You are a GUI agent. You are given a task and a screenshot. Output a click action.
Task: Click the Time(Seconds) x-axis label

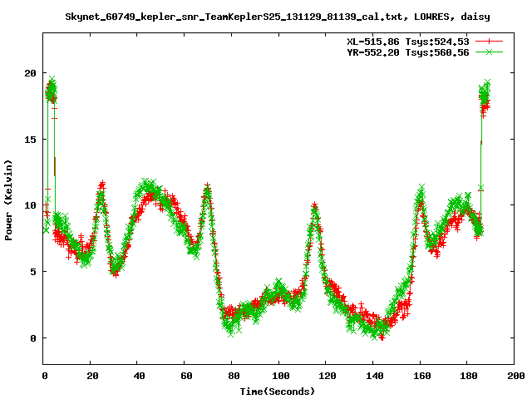point(278,392)
